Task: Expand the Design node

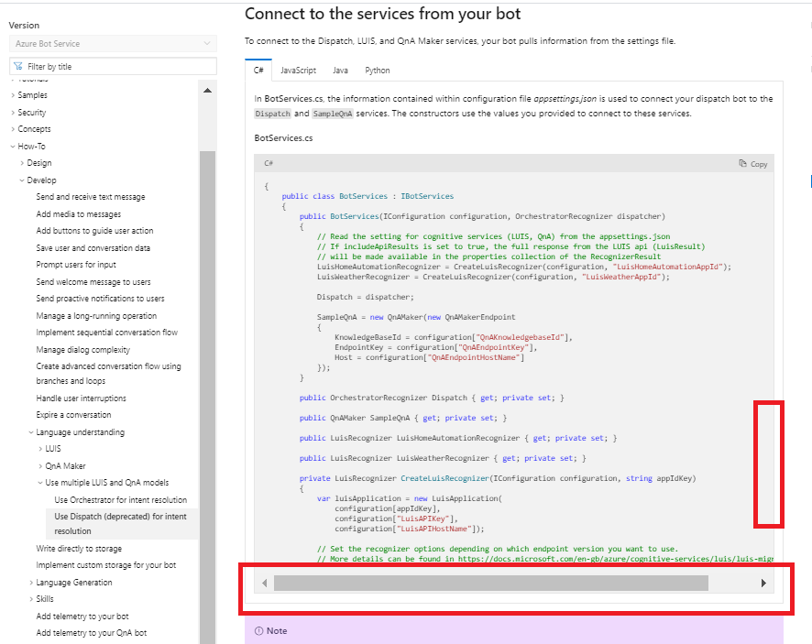Action: pyautogui.click(x=22, y=162)
